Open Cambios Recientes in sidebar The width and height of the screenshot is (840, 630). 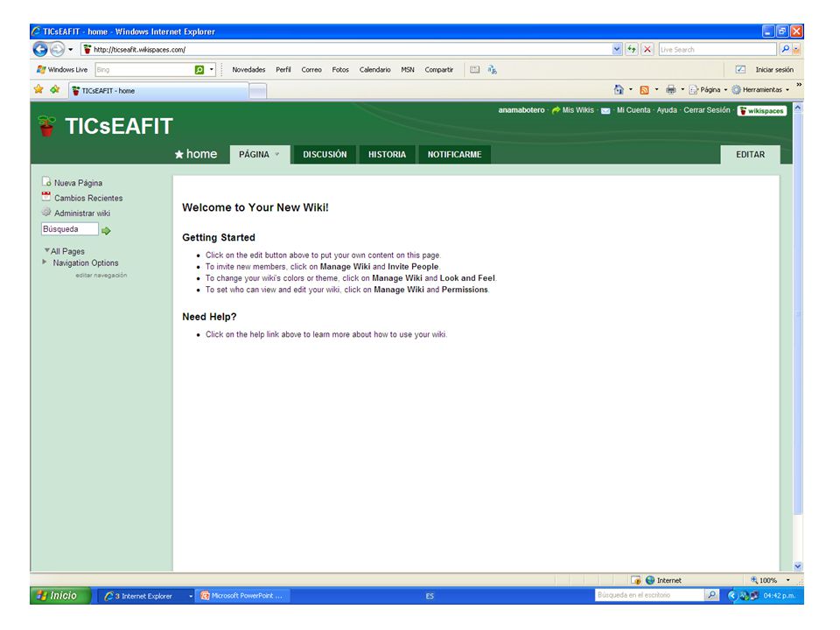pos(82,198)
